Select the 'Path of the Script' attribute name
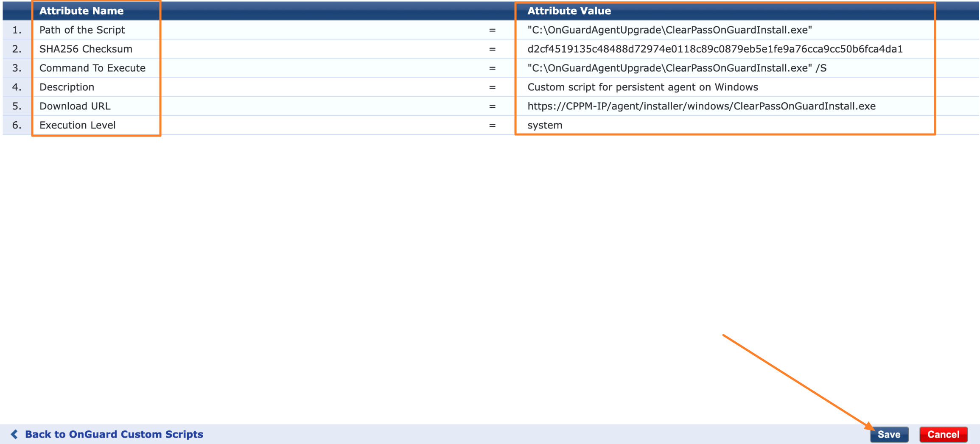This screenshot has width=980, height=444. click(82, 30)
